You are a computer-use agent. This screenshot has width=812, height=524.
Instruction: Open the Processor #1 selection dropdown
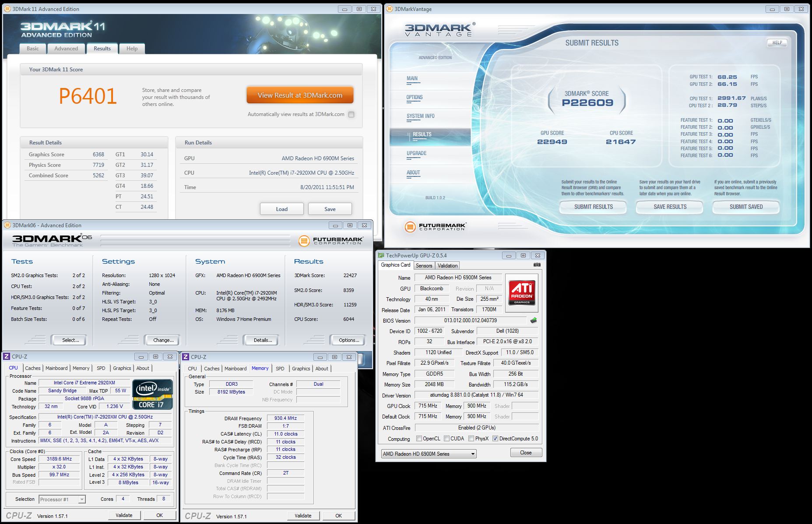click(62, 499)
